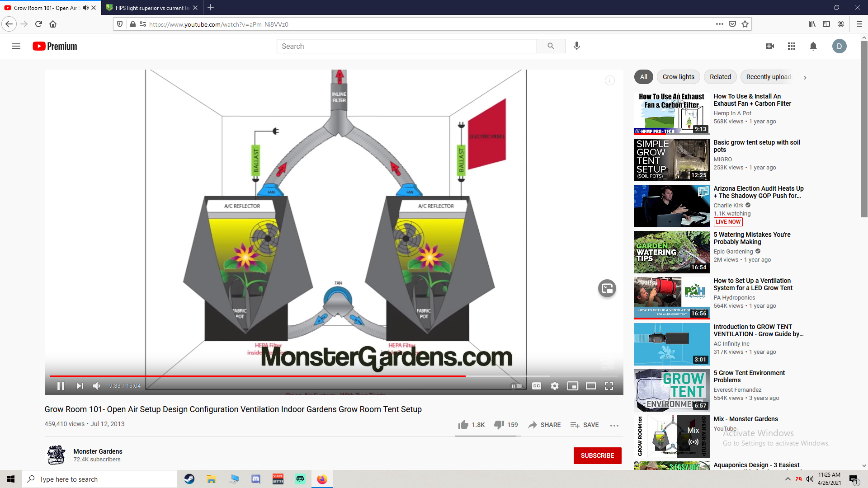Open the Firefox library icon

pyautogui.click(x=812, y=24)
